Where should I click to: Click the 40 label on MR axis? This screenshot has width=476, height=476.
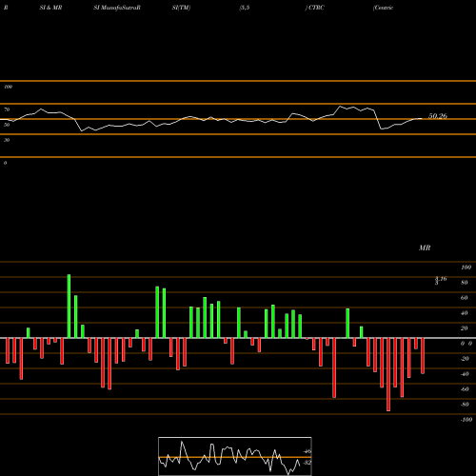pyautogui.click(x=465, y=313)
